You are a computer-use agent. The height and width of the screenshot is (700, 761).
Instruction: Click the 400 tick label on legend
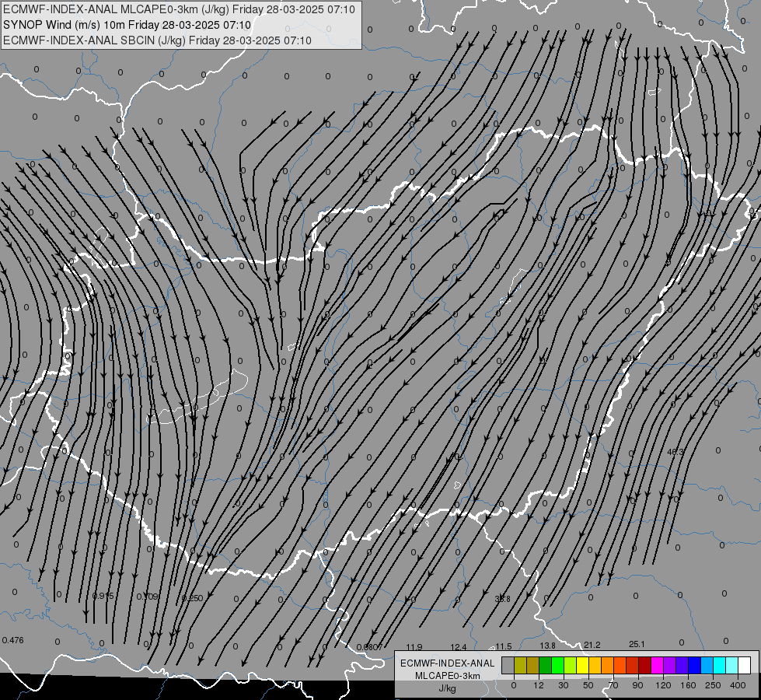[738, 685]
